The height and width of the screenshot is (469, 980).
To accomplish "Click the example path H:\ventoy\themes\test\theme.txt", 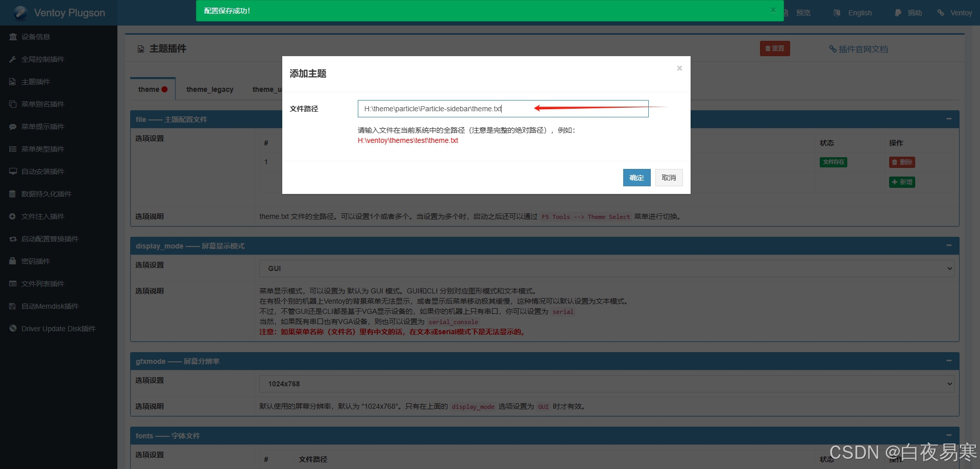I will (408, 140).
